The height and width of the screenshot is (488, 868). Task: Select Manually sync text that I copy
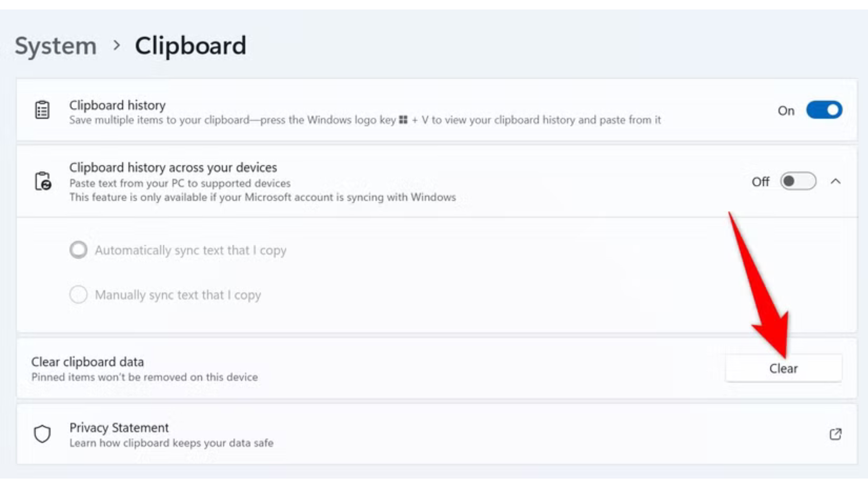click(78, 294)
